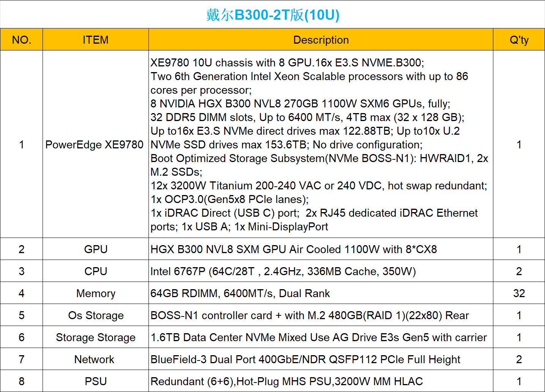
Task: Select the "64GB RDIMM, 6400MT/s, Dual Rank" cell
Action: click(321, 293)
